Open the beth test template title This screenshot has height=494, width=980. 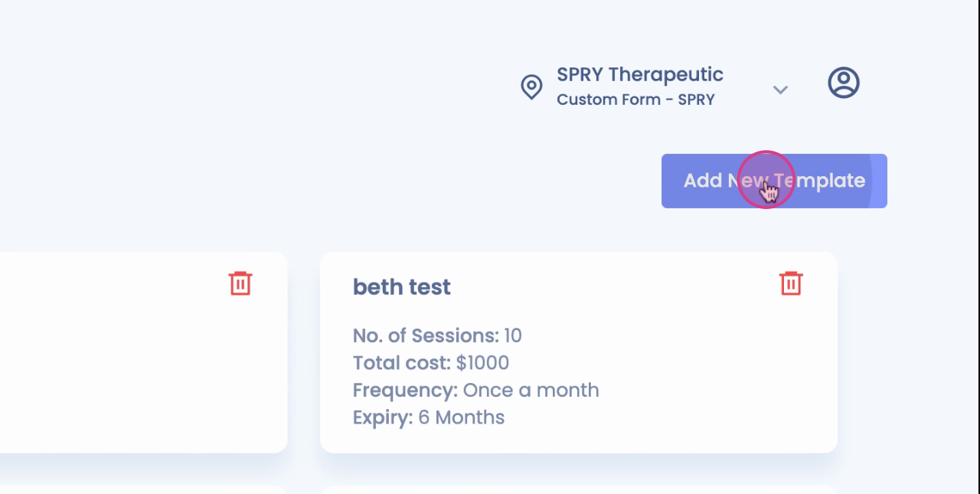pos(401,287)
